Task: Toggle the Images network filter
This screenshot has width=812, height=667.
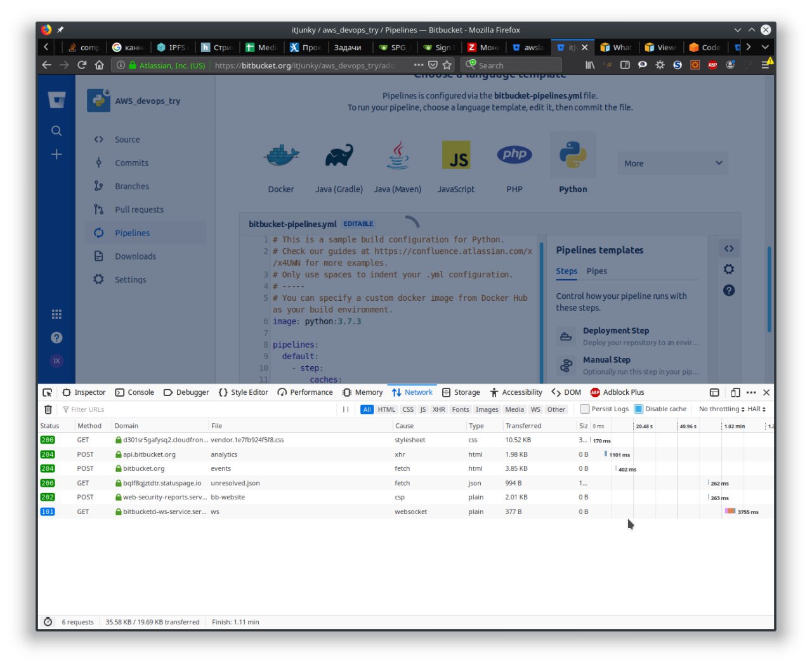Action: pyautogui.click(x=487, y=409)
